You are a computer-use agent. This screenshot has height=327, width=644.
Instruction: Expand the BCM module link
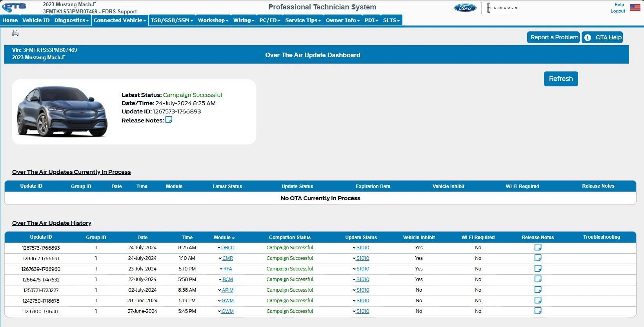[x=226, y=280]
